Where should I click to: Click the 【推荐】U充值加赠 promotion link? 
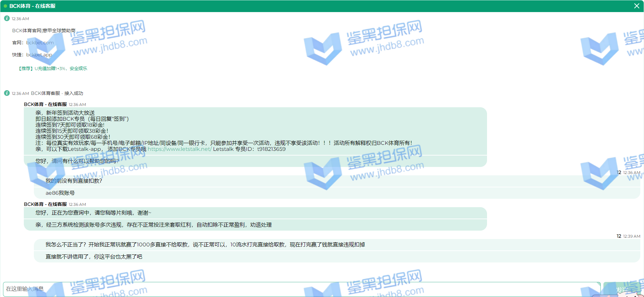pyautogui.click(x=52, y=68)
